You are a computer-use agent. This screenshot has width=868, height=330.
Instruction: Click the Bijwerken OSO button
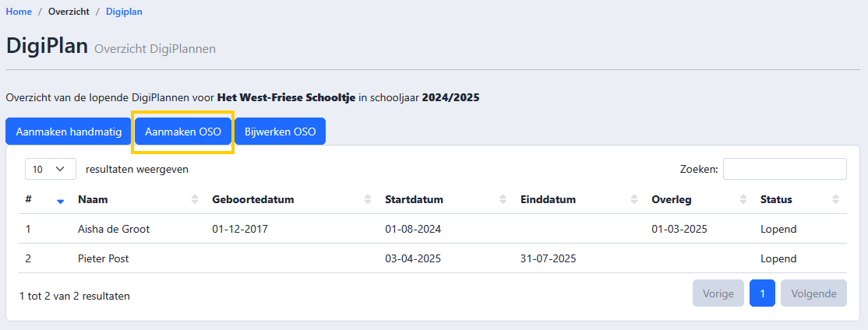280,132
